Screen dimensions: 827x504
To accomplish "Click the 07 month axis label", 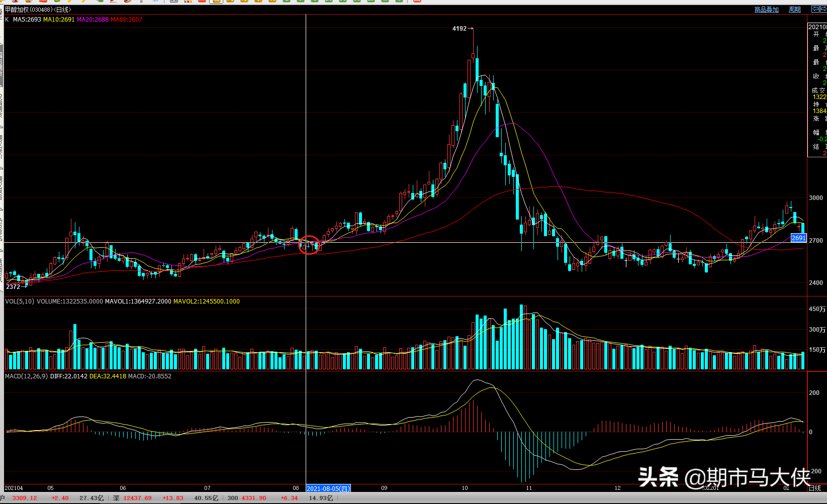I will coord(208,488).
